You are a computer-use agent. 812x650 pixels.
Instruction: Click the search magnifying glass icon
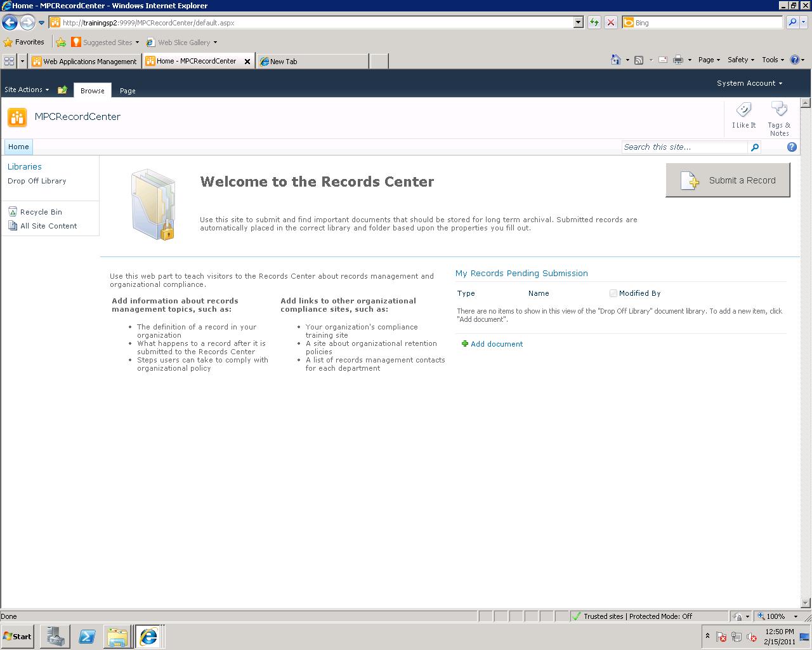tap(754, 147)
